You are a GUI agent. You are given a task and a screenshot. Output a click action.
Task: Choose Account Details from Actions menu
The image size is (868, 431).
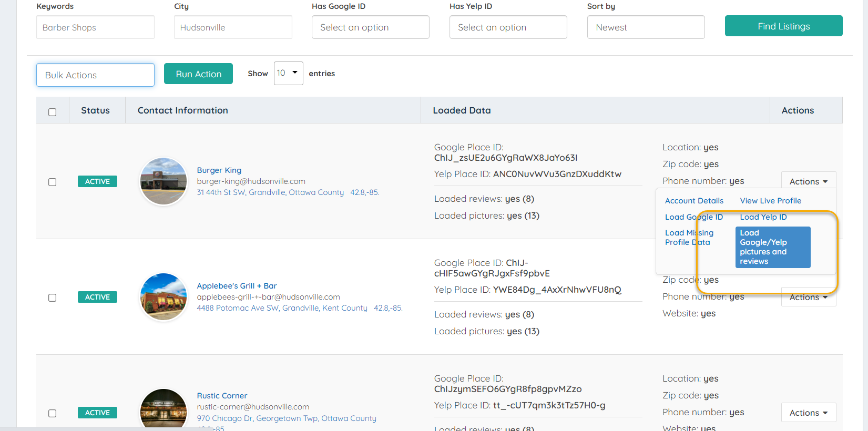click(x=694, y=201)
